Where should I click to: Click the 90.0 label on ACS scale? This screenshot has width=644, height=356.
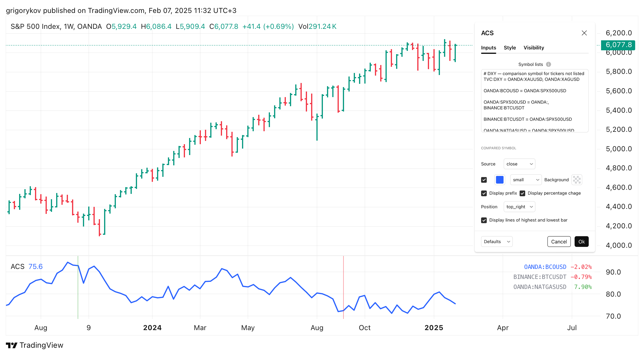[613, 272]
